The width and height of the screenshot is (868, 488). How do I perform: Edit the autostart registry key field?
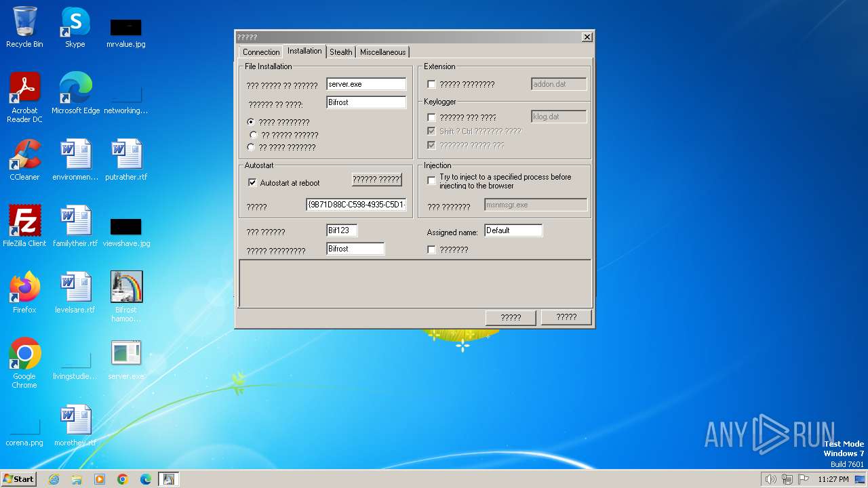(356, 204)
